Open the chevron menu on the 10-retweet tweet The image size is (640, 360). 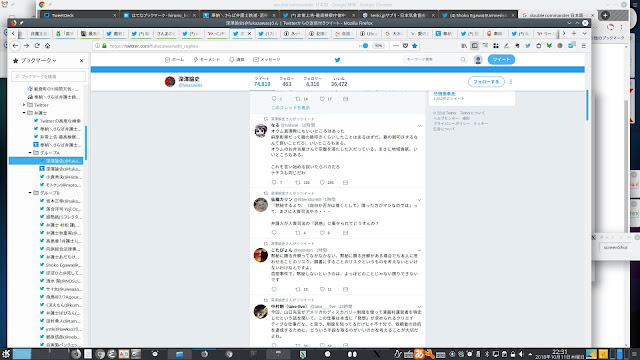(419, 251)
